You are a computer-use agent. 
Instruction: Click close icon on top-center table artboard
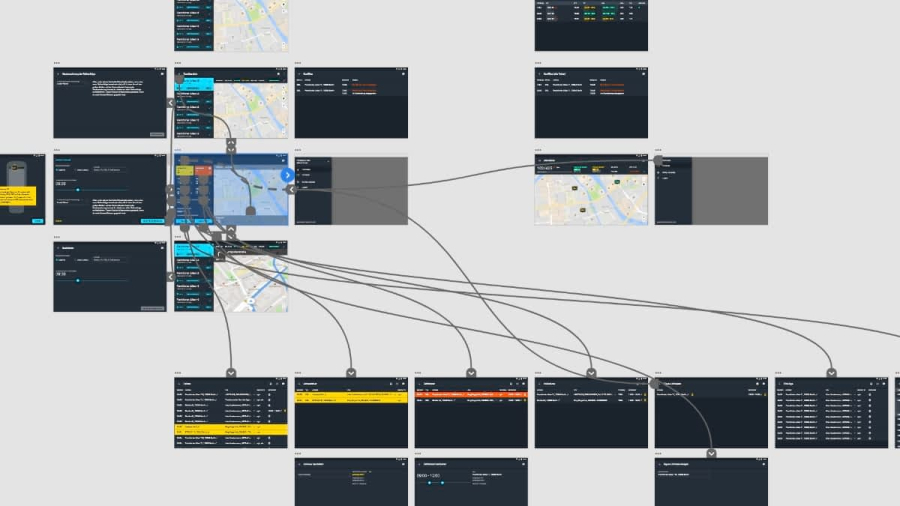point(402,74)
